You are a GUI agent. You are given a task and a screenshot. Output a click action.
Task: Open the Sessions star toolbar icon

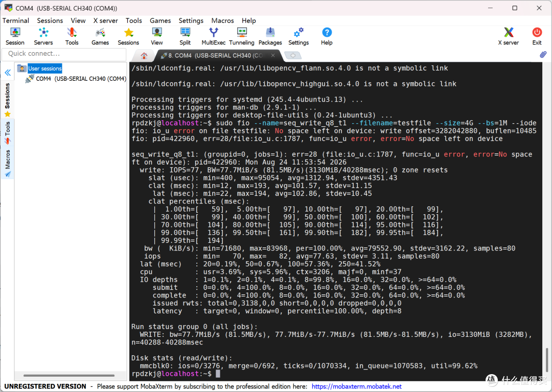[128, 37]
